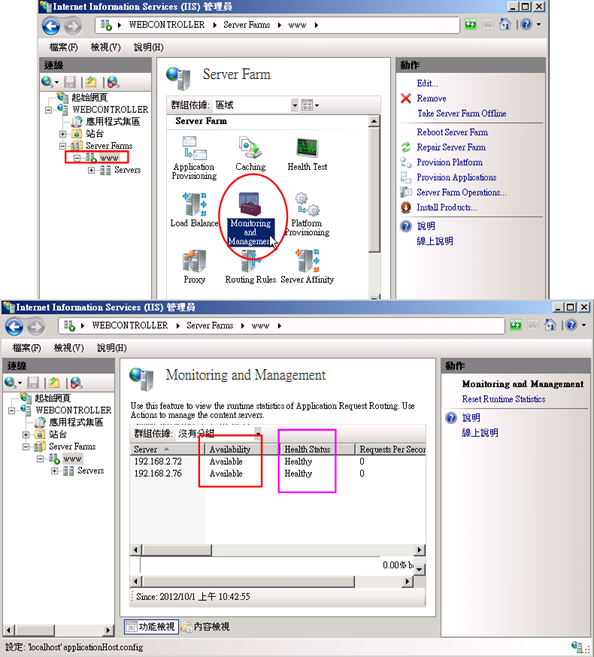Click home icon in lower window toolbar
This screenshot has height=657, width=594.
pos(550,325)
